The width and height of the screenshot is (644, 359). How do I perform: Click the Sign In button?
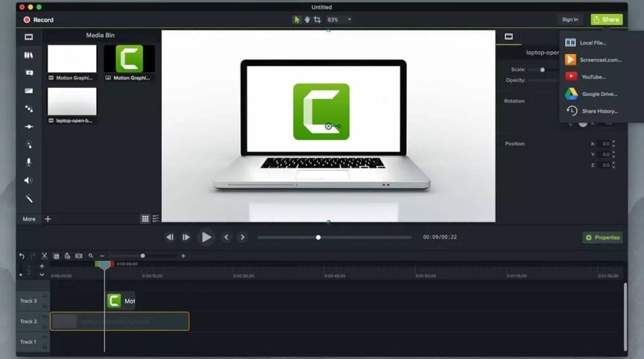click(x=570, y=19)
